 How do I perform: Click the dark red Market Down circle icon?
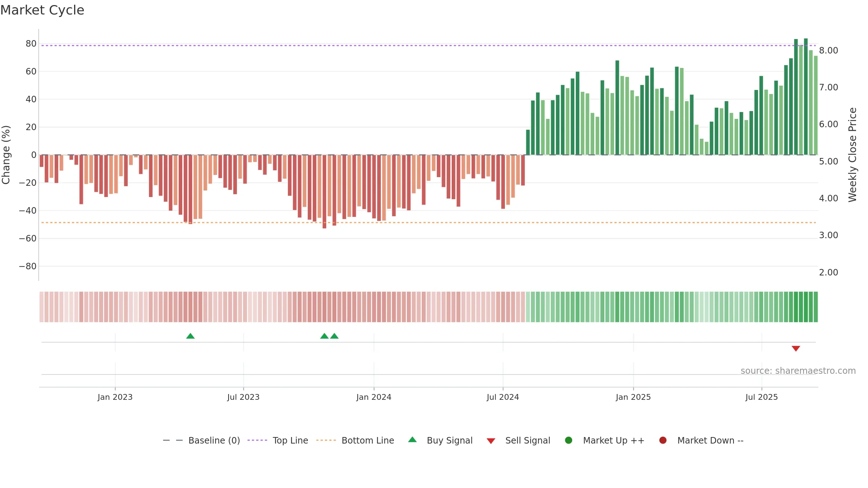coord(663,440)
